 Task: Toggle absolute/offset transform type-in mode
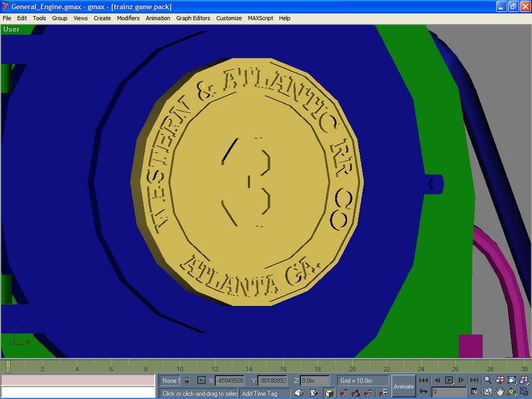pos(201,380)
